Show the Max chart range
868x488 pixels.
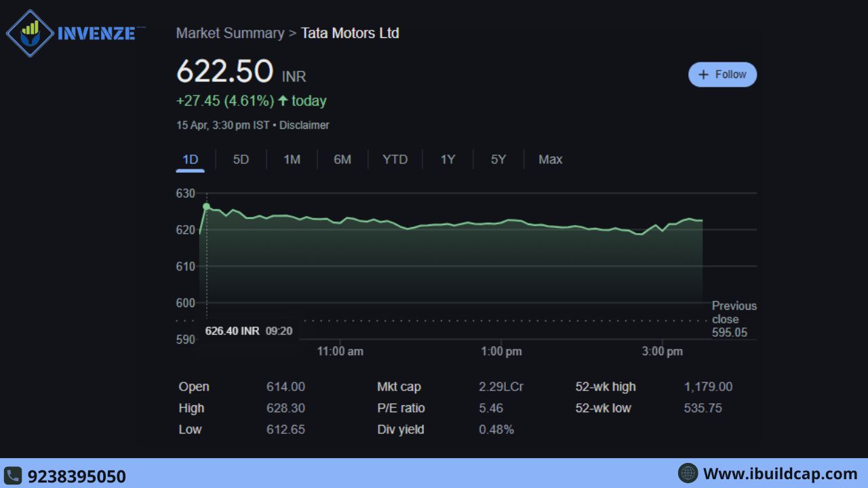[550, 159]
